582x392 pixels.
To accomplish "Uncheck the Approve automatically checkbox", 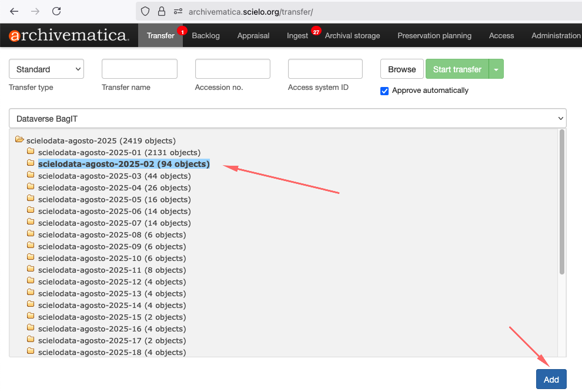I will 384,91.
